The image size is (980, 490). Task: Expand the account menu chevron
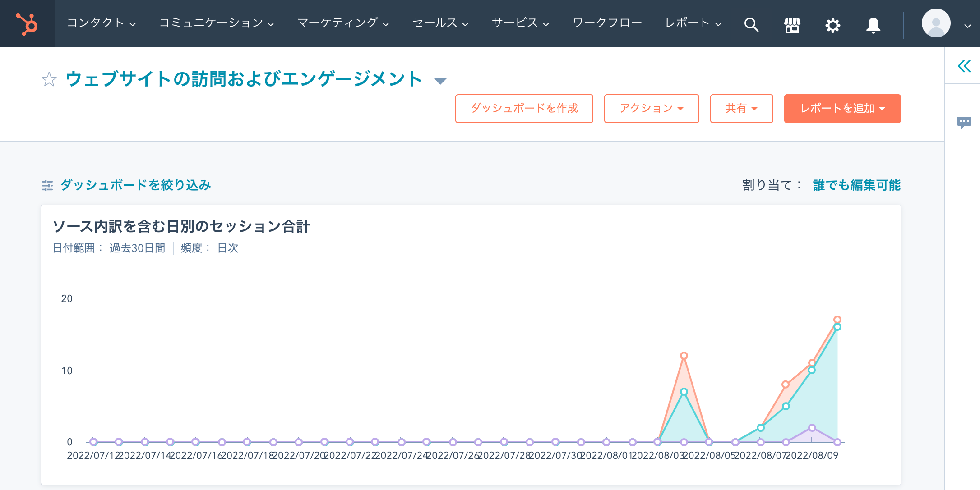tap(967, 26)
